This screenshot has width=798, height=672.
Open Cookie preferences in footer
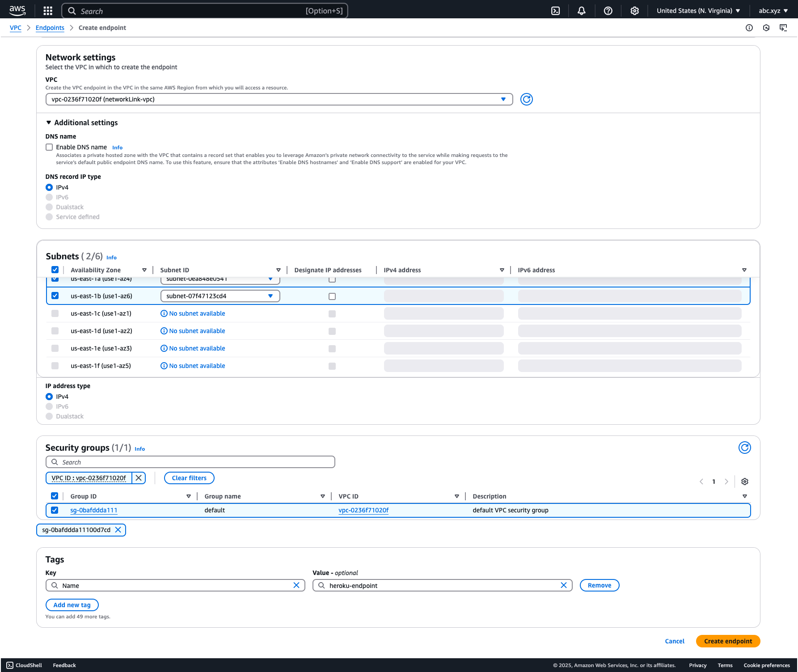pyautogui.click(x=767, y=665)
